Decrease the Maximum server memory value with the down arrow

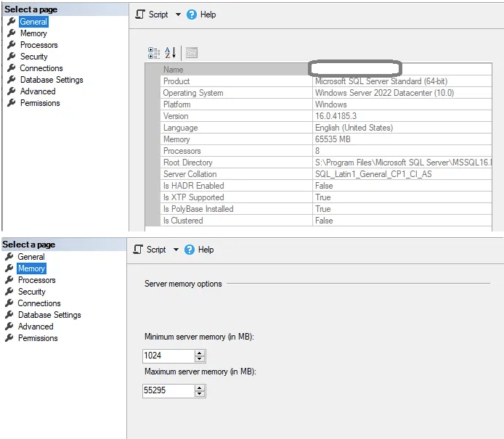[200, 395]
